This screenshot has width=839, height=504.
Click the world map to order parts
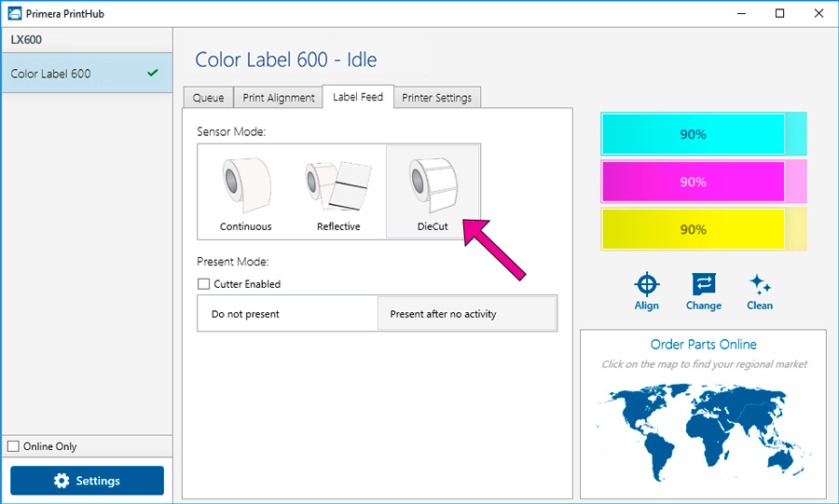point(703,430)
